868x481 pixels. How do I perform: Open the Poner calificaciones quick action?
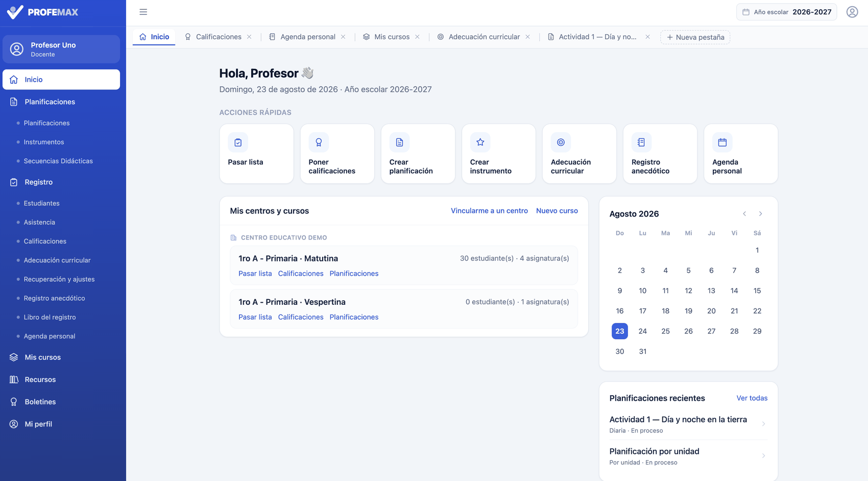point(337,154)
